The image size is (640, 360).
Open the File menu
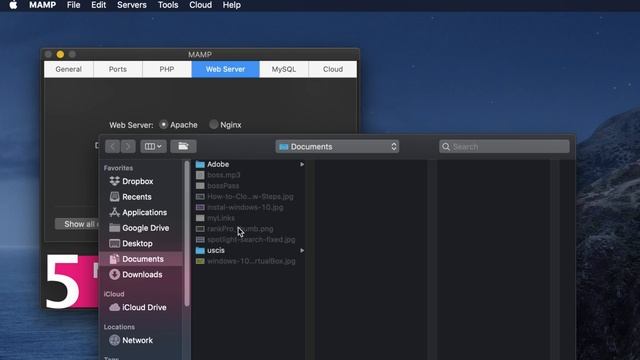pyautogui.click(x=73, y=5)
